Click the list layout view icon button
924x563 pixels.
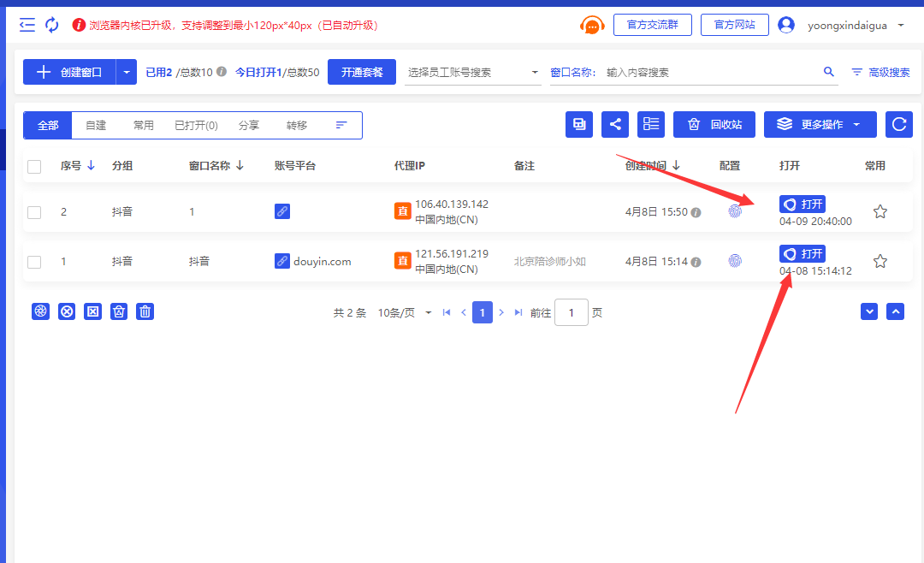click(x=651, y=124)
